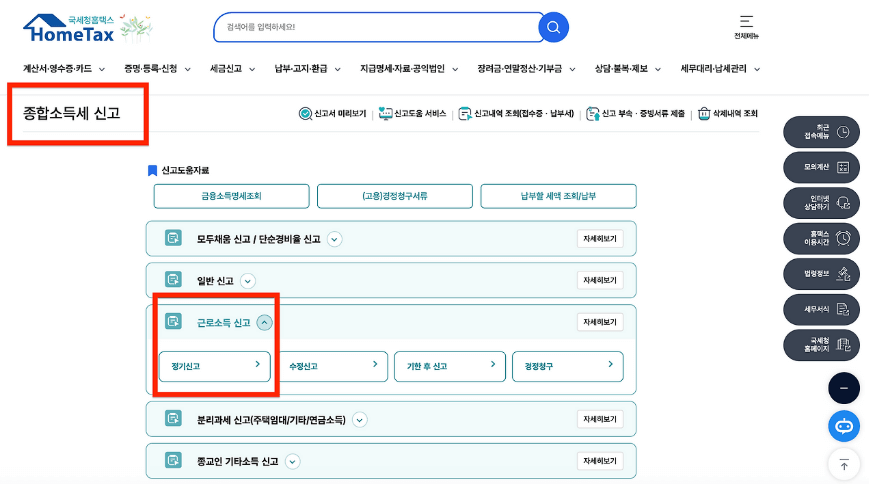The width and height of the screenshot is (869, 484).
Task: Click the 삭제내역 조회 trash icon
Action: [704, 114]
